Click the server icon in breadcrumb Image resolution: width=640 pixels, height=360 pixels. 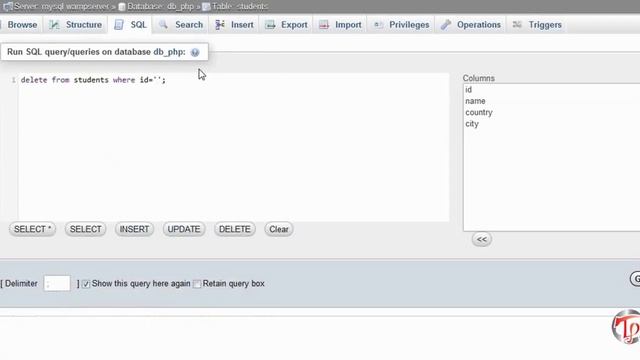pyautogui.click(x=7, y=6)
